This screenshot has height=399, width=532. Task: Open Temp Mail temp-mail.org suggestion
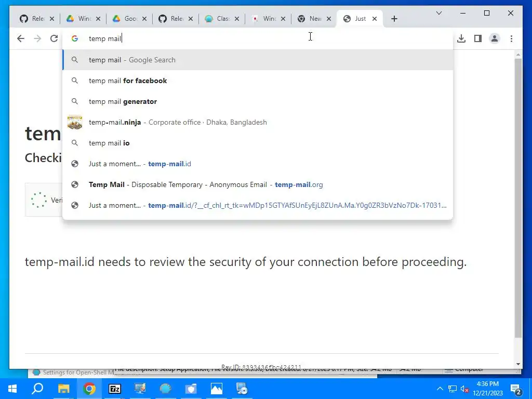click(258, 184)
